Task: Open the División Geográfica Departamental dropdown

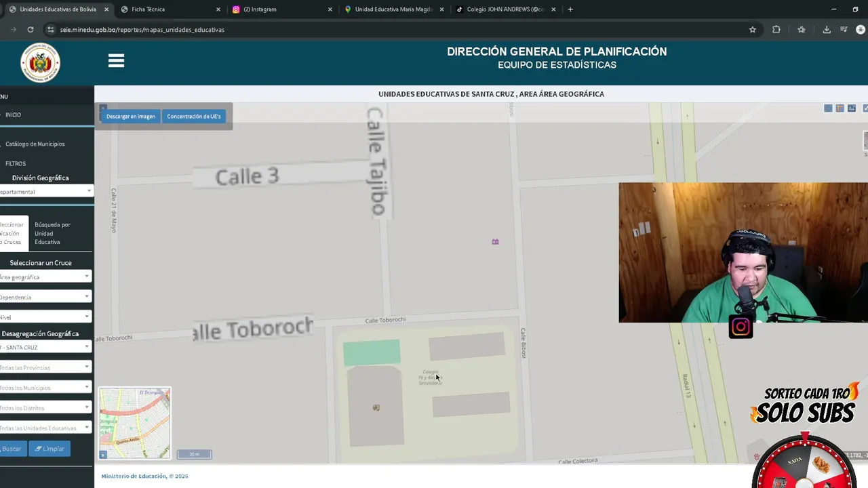Action: pos(45,192)
